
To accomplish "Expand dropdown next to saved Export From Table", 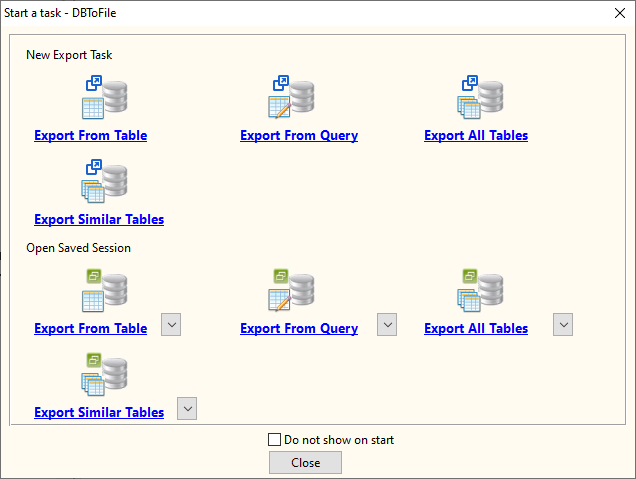I will coord(171,324).
